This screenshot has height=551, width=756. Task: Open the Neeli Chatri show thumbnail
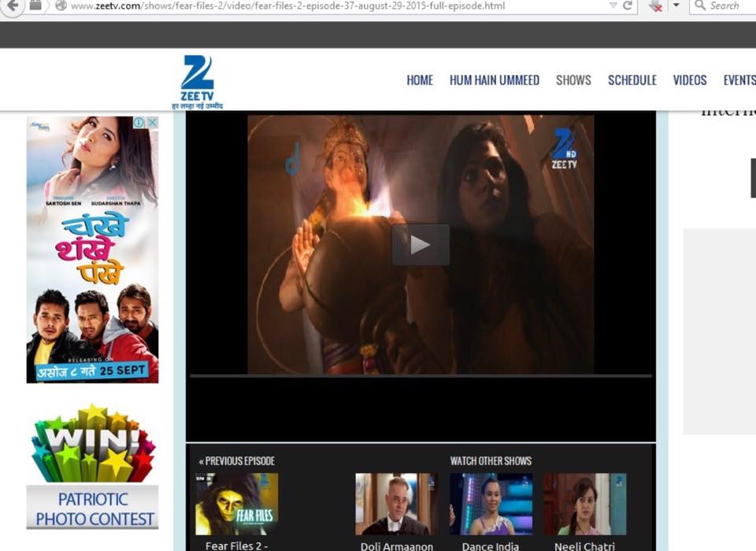585,505
